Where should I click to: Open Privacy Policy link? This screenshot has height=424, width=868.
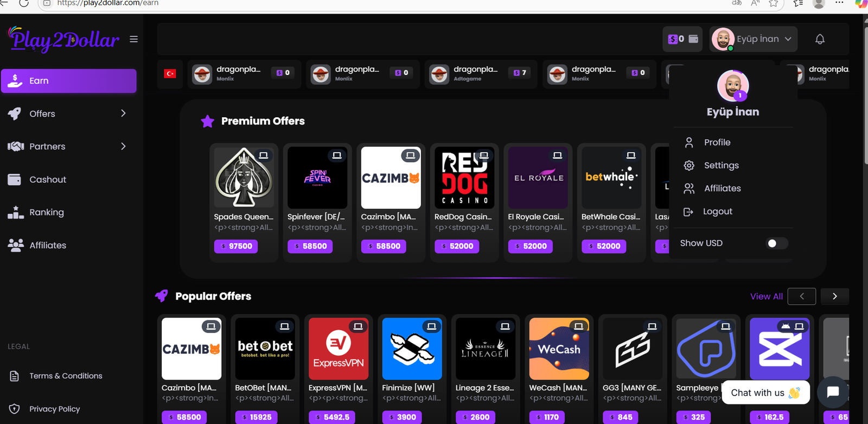tap(54, 409)
